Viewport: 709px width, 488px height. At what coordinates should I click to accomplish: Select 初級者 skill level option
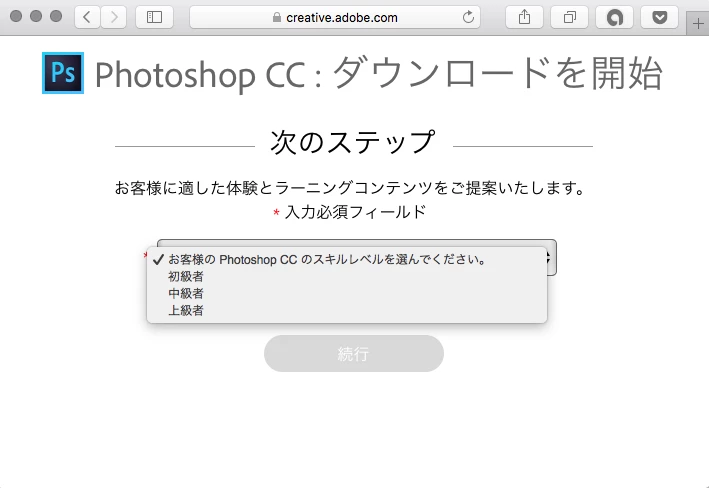(x=347, y=276)
